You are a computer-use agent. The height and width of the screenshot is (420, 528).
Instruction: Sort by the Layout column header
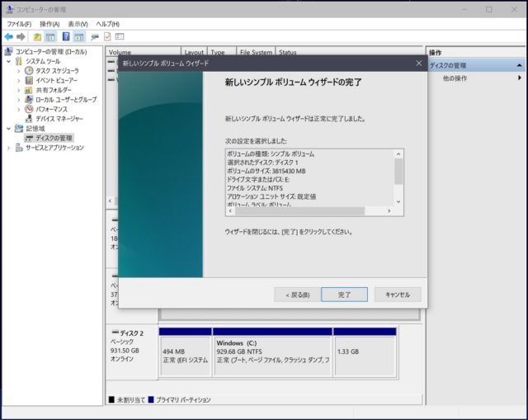click(x=195, y=52)
